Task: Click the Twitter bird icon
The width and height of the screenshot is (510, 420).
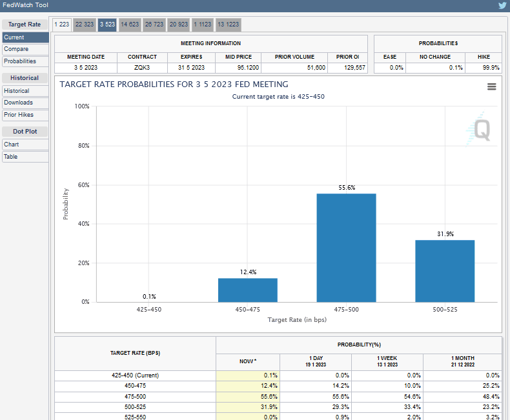Action: pos(502,5)
